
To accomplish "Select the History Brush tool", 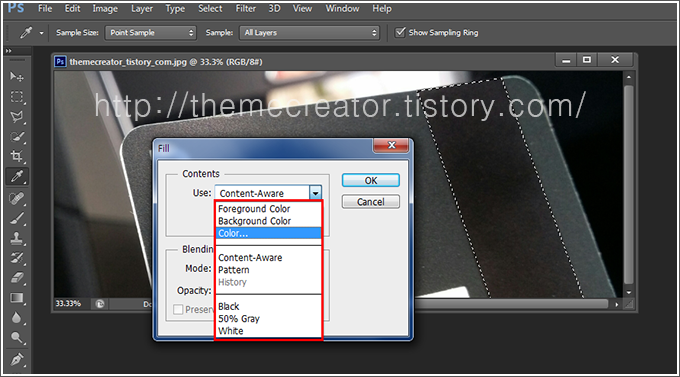I will click(x=17, y=258).
